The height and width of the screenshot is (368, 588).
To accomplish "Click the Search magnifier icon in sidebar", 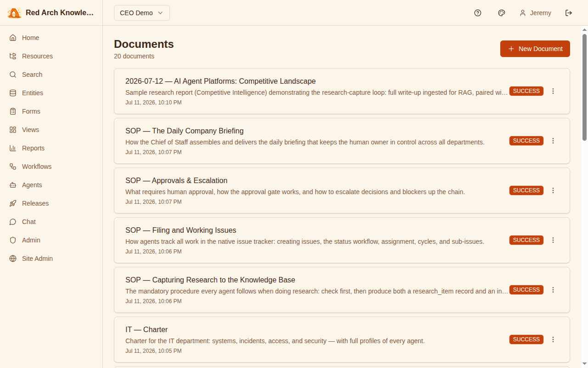I will pos(13,75).
